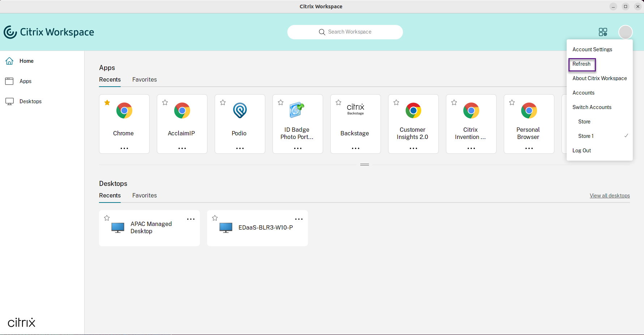This screenshot has width=644, height=335.
Task: Favorite AcclaimIP using its star
Action: pyautogui.click(x=165, y=103)
